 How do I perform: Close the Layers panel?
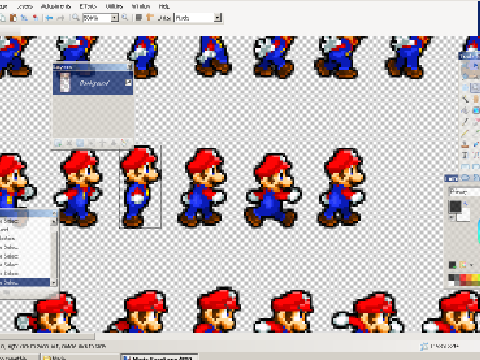tap(130, 67)
